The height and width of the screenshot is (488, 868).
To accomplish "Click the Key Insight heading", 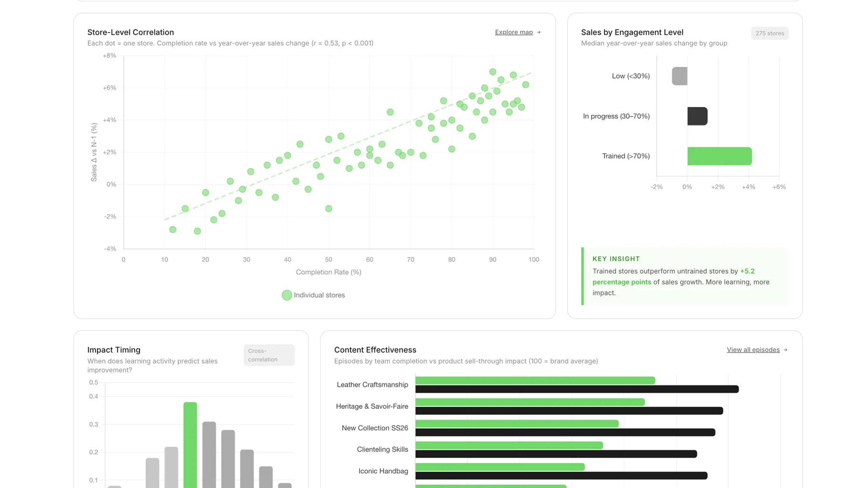I will point(616,259).
